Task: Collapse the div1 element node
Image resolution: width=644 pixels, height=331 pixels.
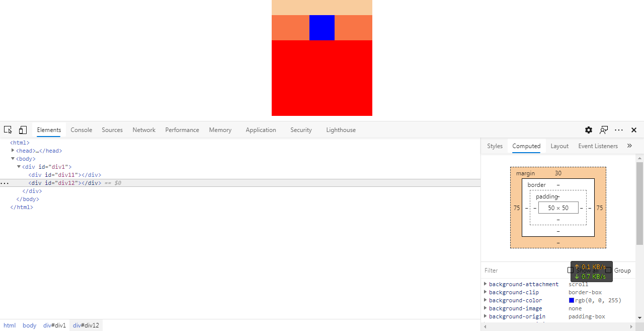Action: [x=19, y=167]
